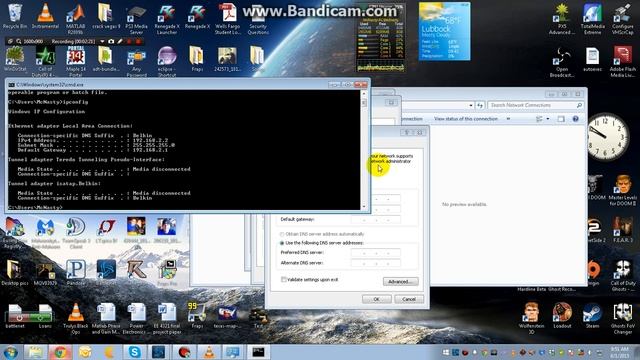Open the Maple 14 Portal shortcut

[76, 61]
